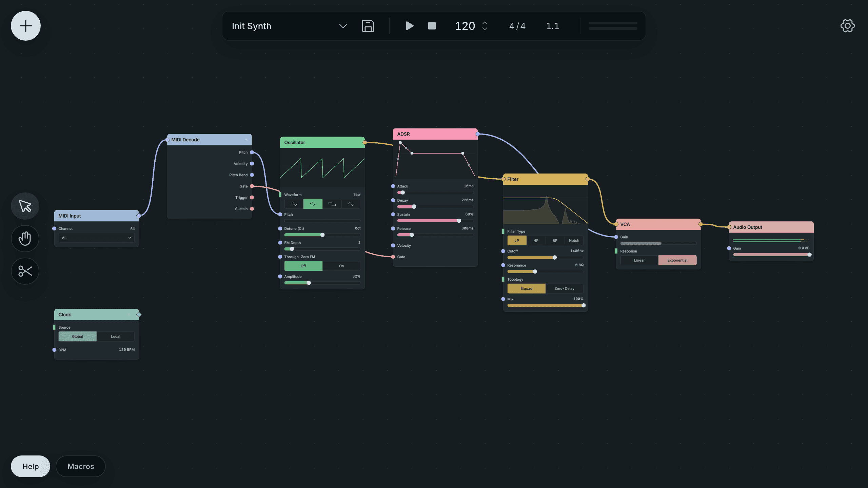Select the Filter node header
The image size is (868, 488).
(545, 179)
